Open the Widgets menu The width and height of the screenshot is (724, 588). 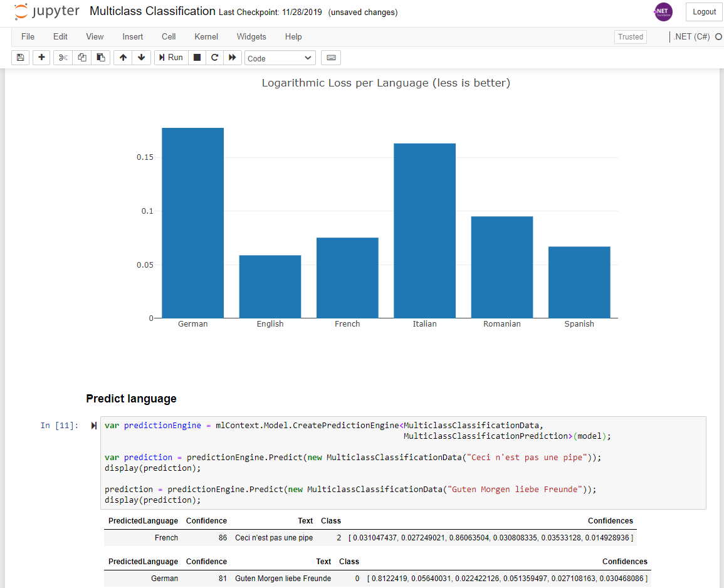point(251,37)
